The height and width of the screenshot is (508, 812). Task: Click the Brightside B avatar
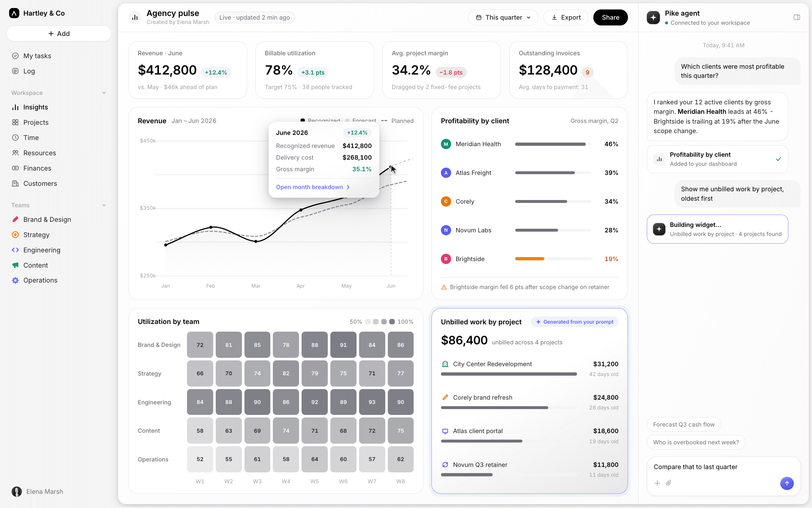click(x=446, y=259)
